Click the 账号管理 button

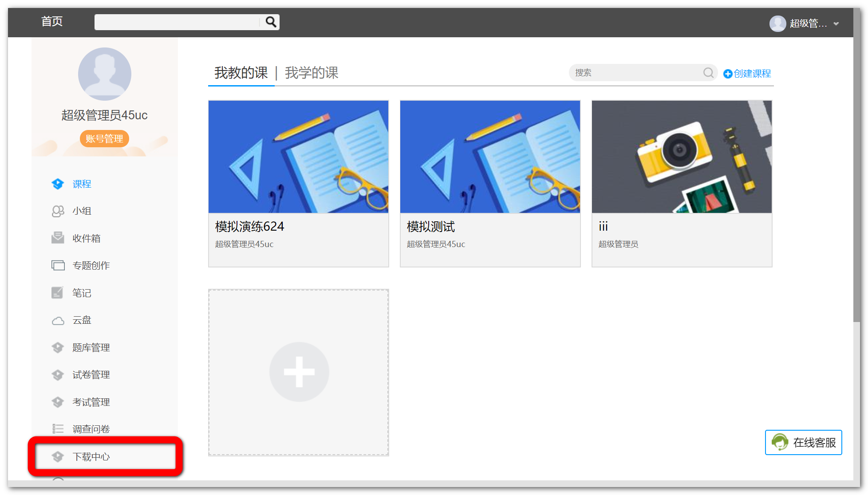tap(104, 138)
